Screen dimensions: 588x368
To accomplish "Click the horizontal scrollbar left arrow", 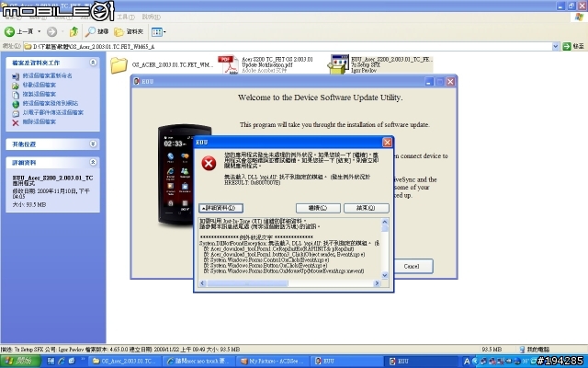I will pyautogui.click(x=202, y=283).
